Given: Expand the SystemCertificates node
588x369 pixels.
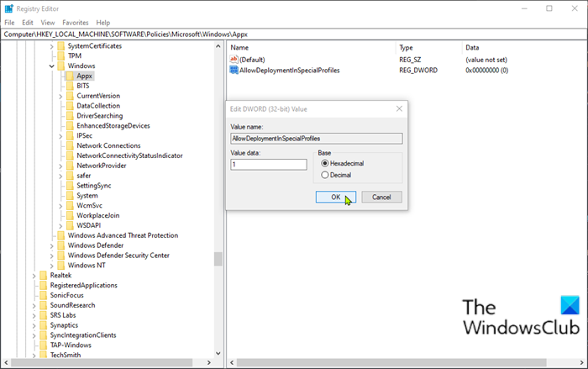Looking at the screenshot, I should click(52, 46).
